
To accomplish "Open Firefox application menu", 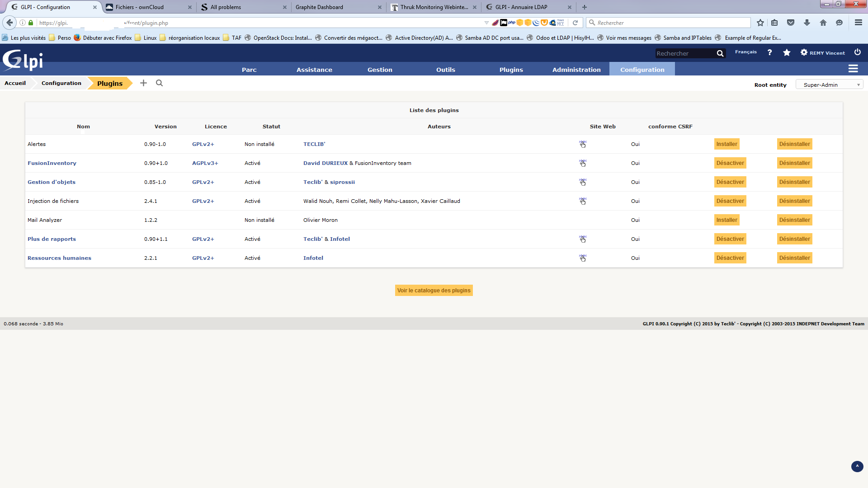I will pos(859,23).
